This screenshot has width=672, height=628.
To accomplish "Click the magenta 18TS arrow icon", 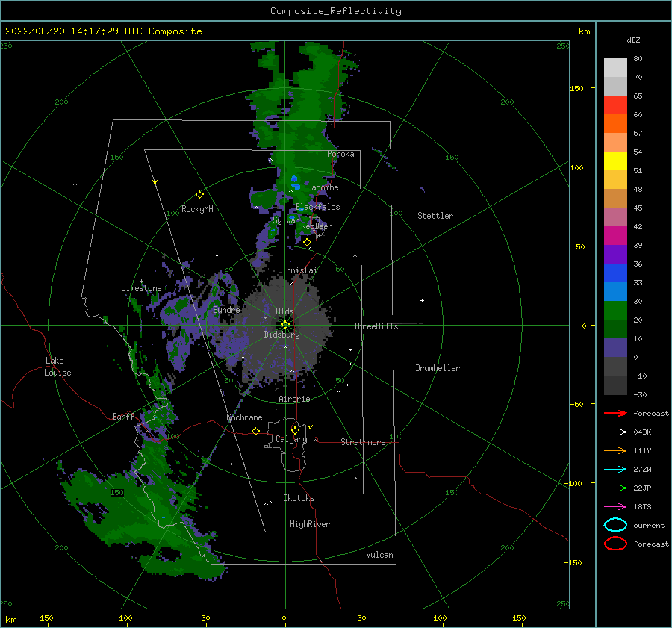I will pyautogui.click(x=615, y=507).
